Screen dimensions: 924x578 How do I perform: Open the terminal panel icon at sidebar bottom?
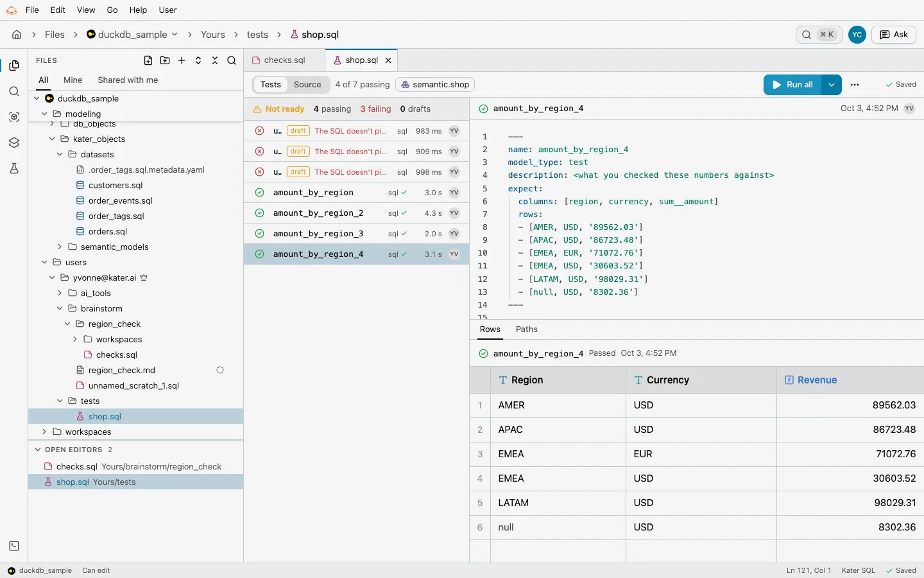[x=14, y=546]
